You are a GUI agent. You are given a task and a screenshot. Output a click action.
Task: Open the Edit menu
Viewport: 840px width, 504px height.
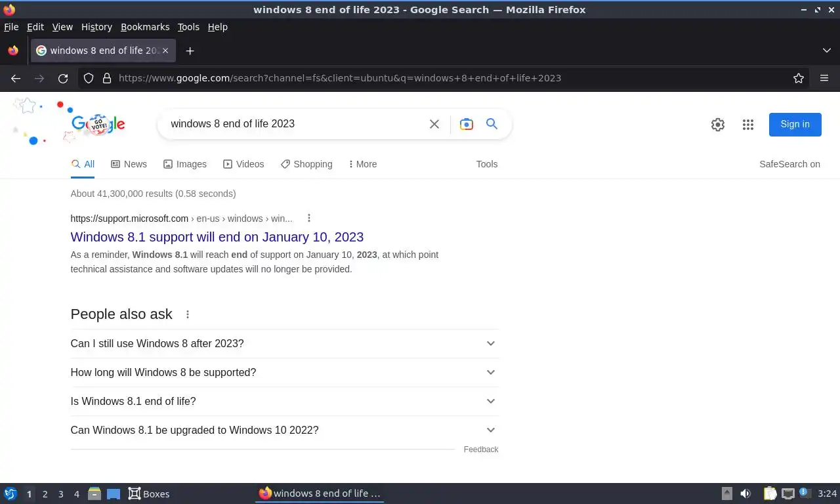pos(35,27)
